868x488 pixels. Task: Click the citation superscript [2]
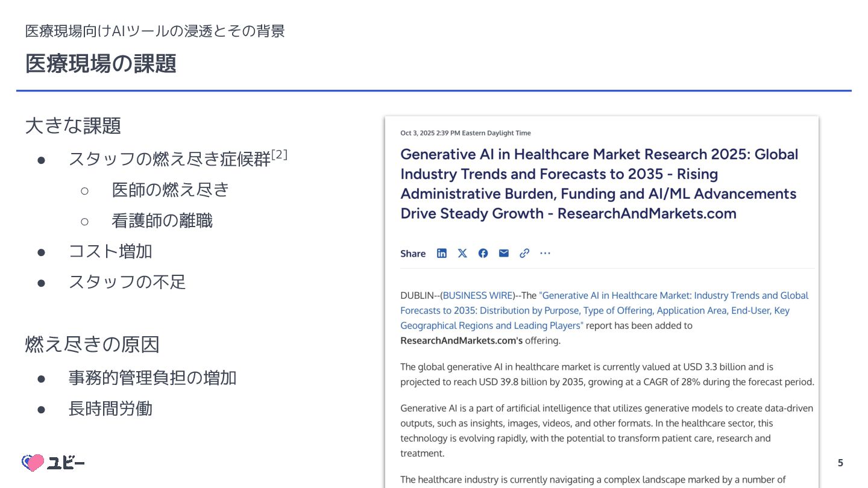point(279,155)
